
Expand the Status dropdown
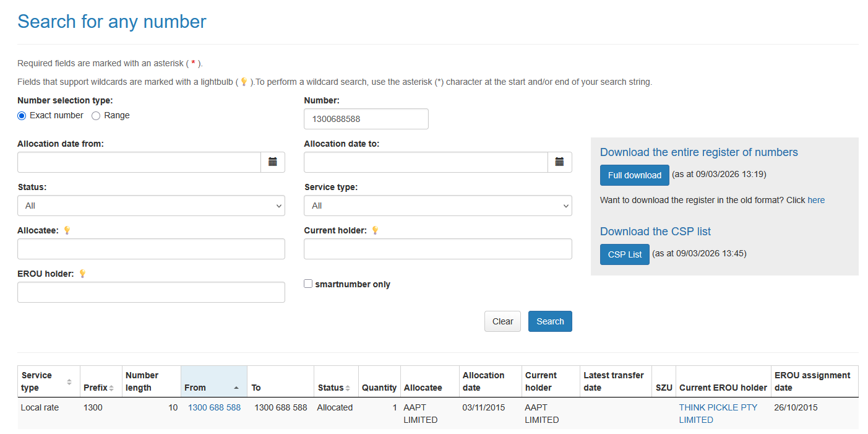(151, 206)
